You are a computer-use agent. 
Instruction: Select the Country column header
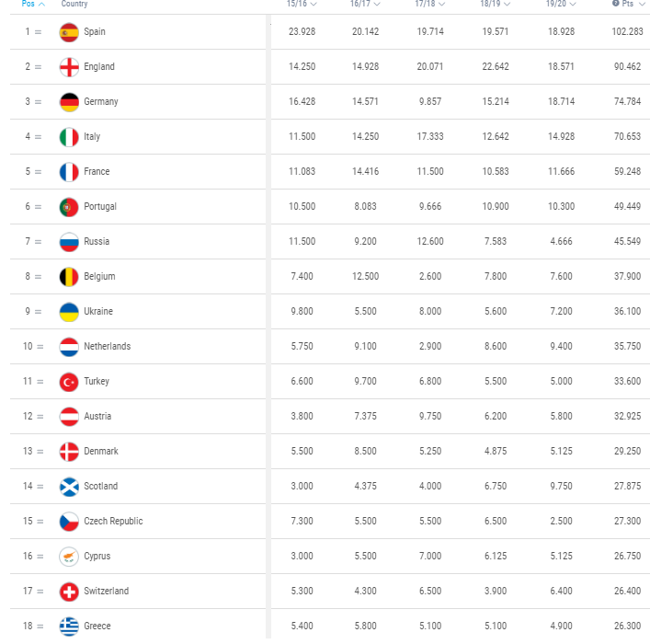tap(74, 4)
